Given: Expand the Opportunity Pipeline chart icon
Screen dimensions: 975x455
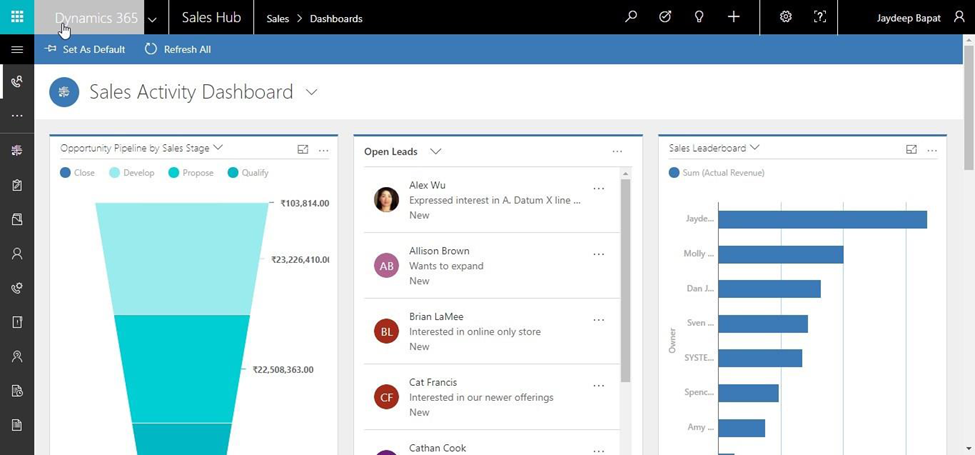Looking at the screenshot, I should tap(303, 150).
